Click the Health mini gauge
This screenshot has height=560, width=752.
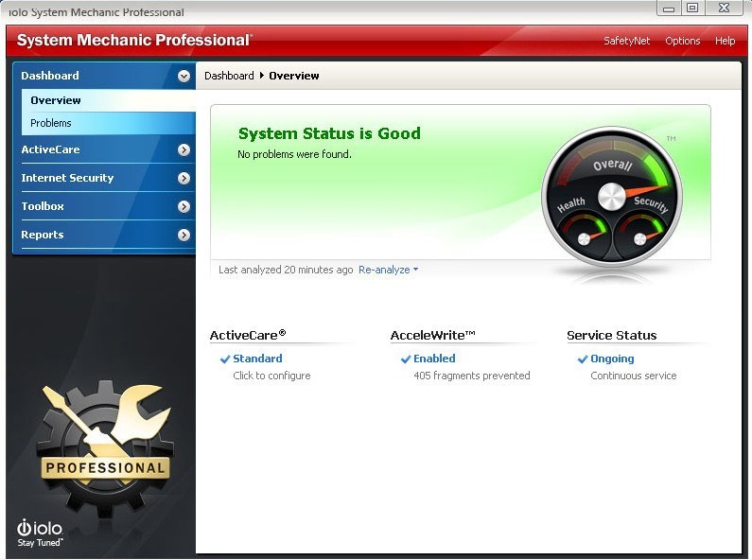click(584, 235)
